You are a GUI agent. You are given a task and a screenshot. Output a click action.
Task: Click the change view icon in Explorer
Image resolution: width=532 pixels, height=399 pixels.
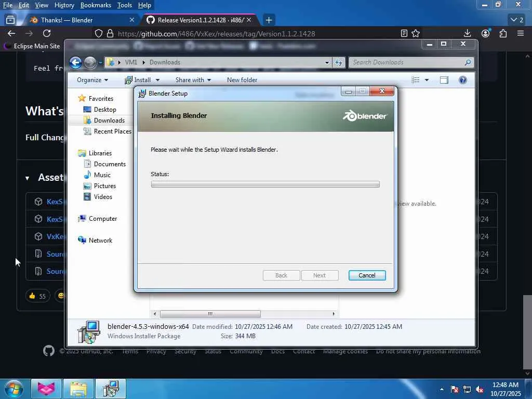click(x=416, y=80)
